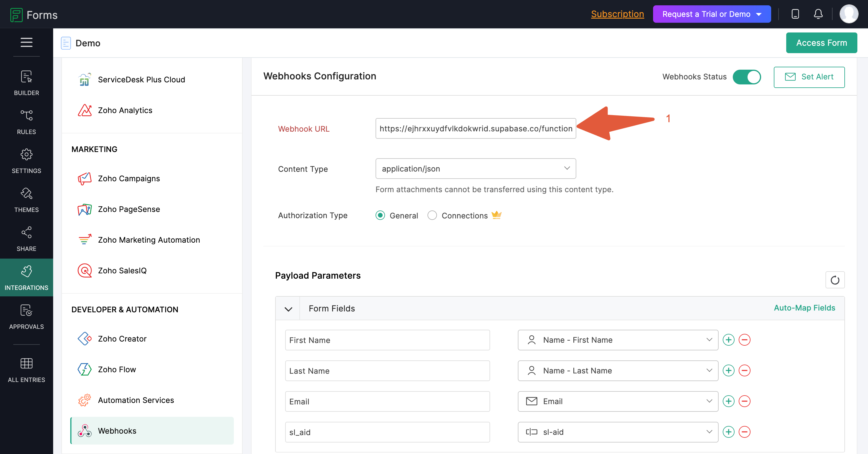Open Name - Last Name field dropdown
The width and height of the screenshot is (868, 454).
[x=618, y=370]
